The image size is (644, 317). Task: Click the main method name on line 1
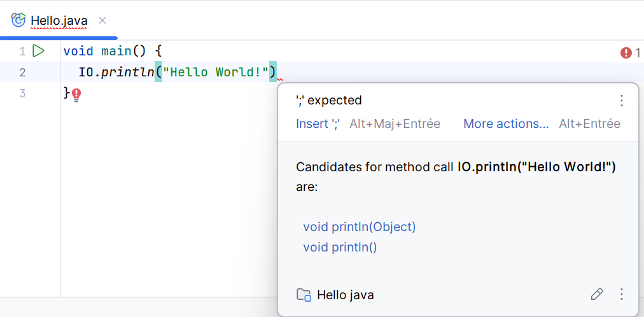pyautogui.click(x=115, y=51)
